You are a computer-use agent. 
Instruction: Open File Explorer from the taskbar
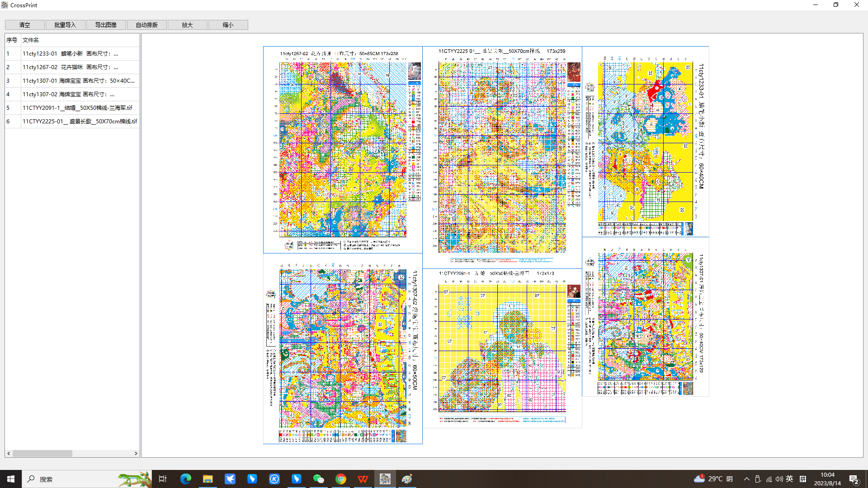[208, 479]
